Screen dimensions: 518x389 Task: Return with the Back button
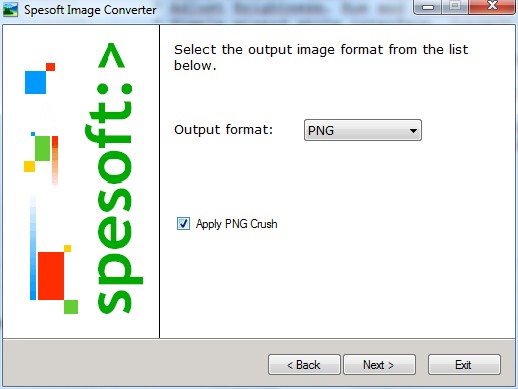[x=304, y=365]
